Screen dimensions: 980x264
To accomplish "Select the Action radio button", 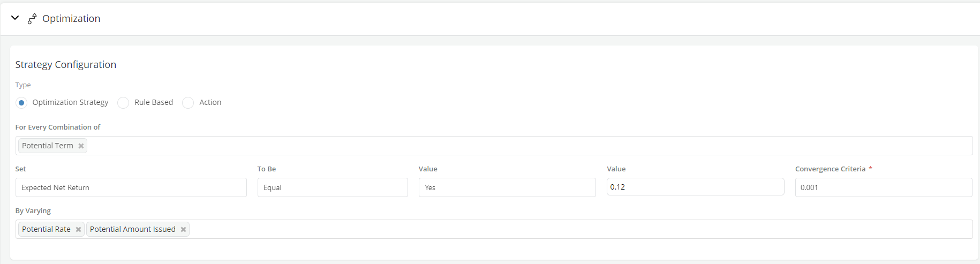I will [188, 103].
